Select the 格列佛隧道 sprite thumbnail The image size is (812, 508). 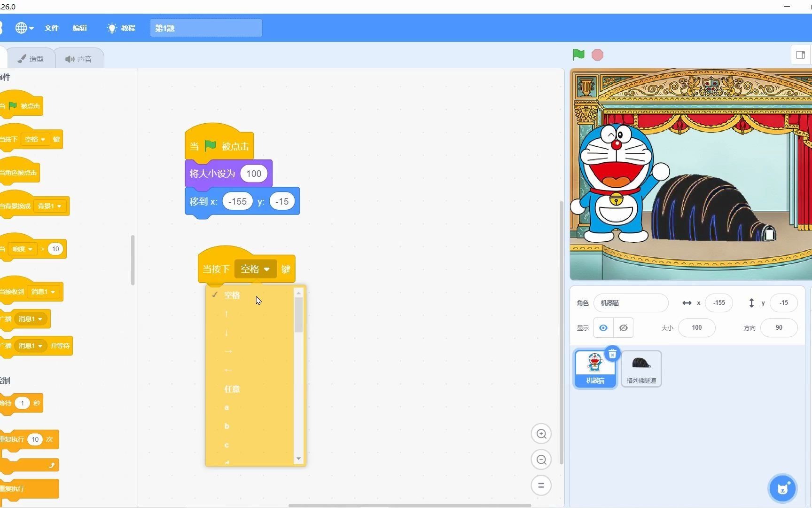641,369
